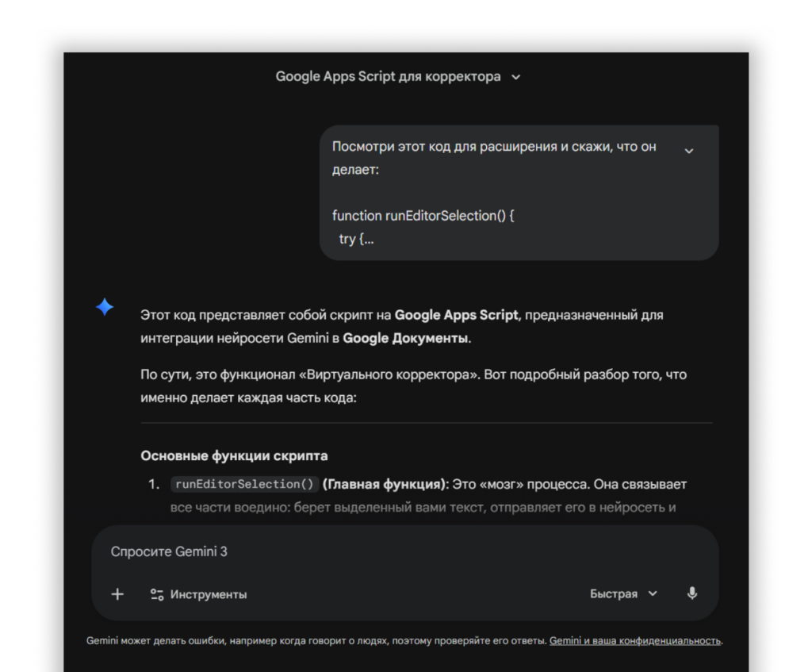Open chevron menu next to conversation title
Screen dimensions: 812x672
[x=516, y=78]
